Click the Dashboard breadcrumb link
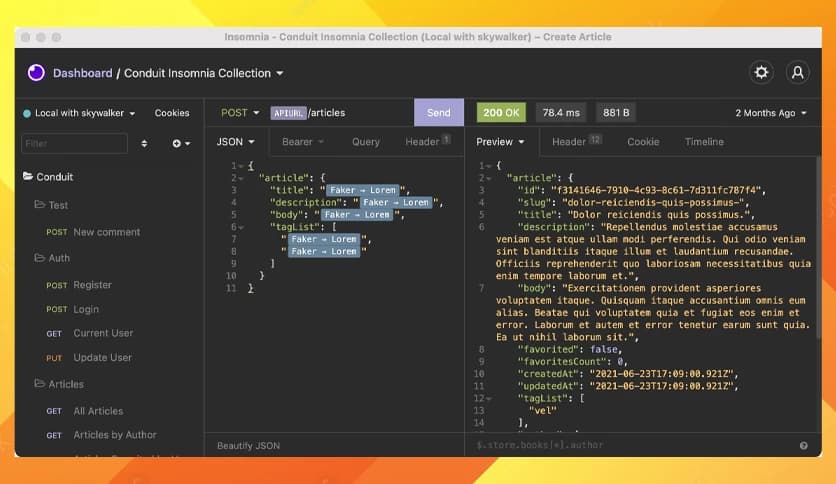The height and width of the screenshot is (484, 836). (83, 73)
